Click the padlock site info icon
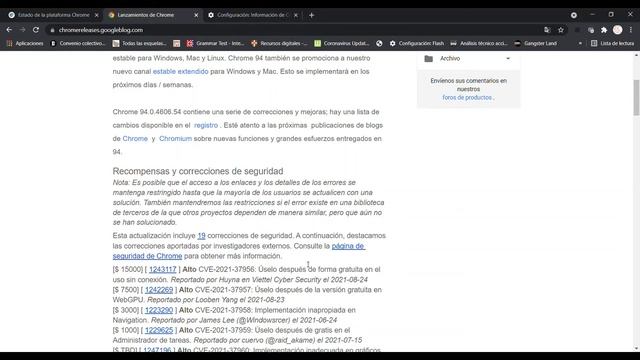The height and width of the screenshot is (360, 640). pos(52,30)
